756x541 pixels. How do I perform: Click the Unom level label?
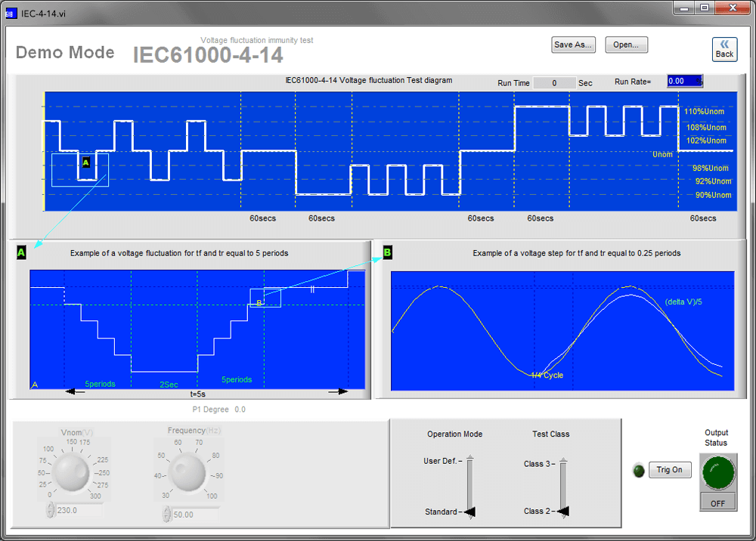(x=662, y=154)
